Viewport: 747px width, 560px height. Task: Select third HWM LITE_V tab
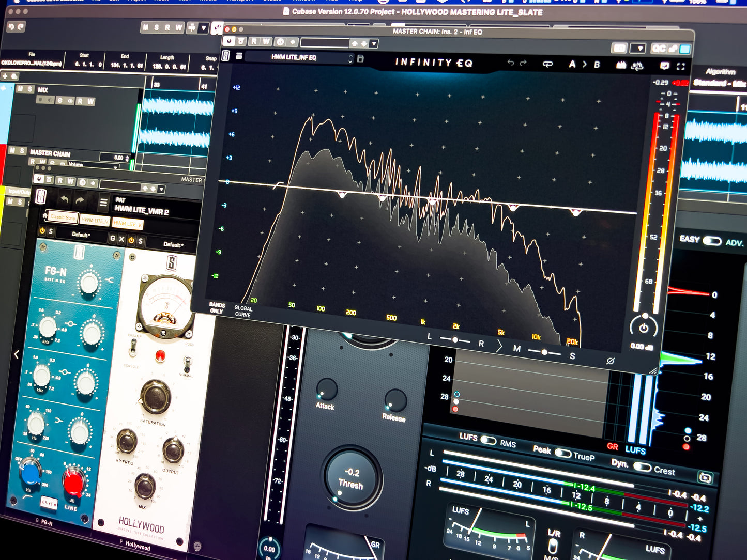click(127, 223)
